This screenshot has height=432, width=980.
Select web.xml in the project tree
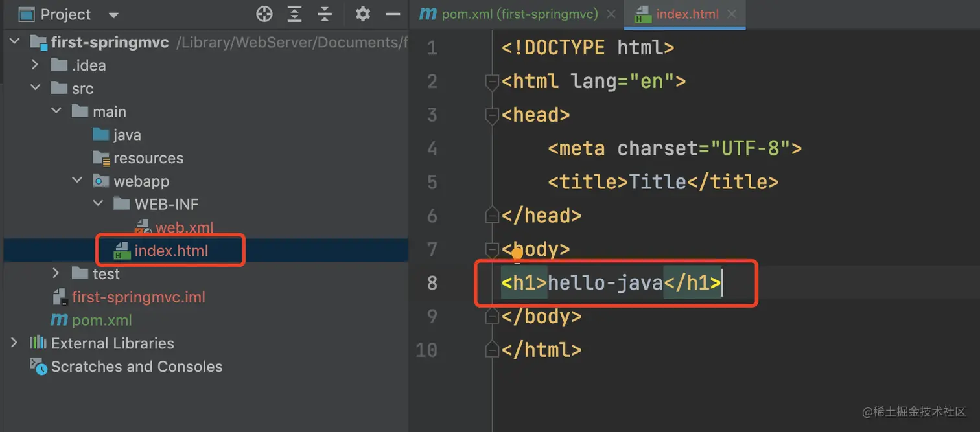(184, 228)
